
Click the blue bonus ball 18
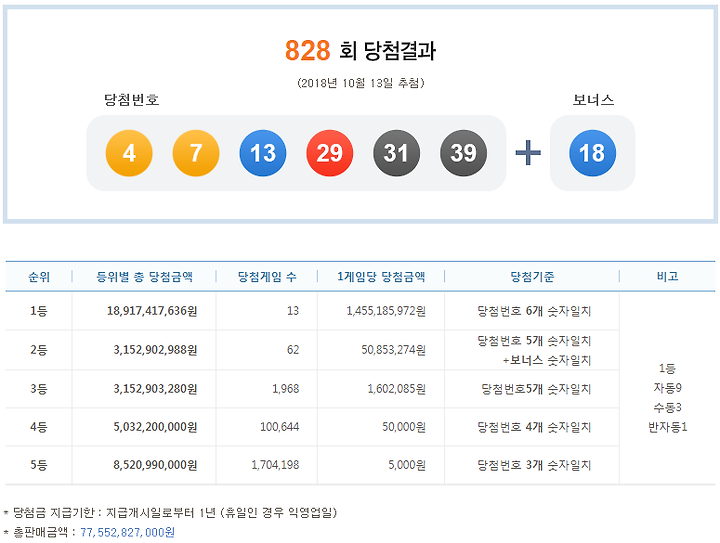click(592, 153)
